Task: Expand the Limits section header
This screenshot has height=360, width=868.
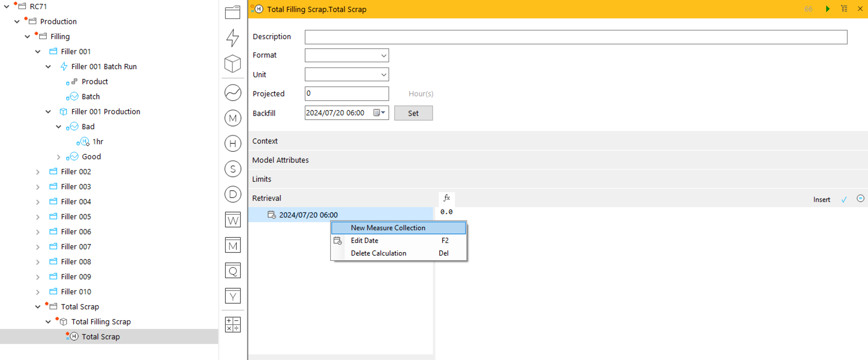Action: click(558, 179)
